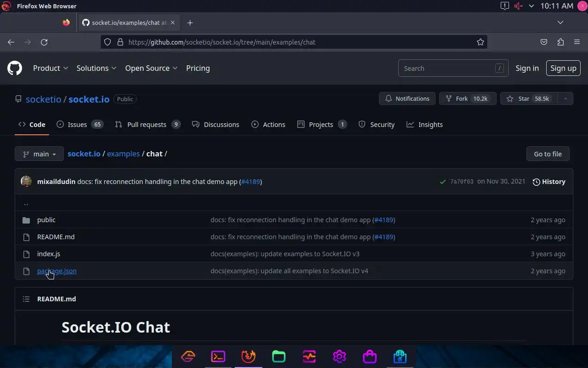Click the green commit status checkmark

[x=443, y=182]
